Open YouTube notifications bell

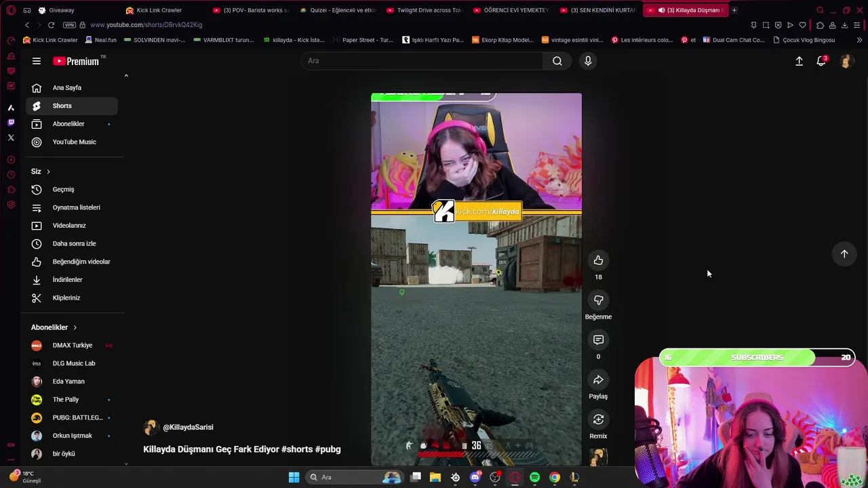(x=821, y=61)
